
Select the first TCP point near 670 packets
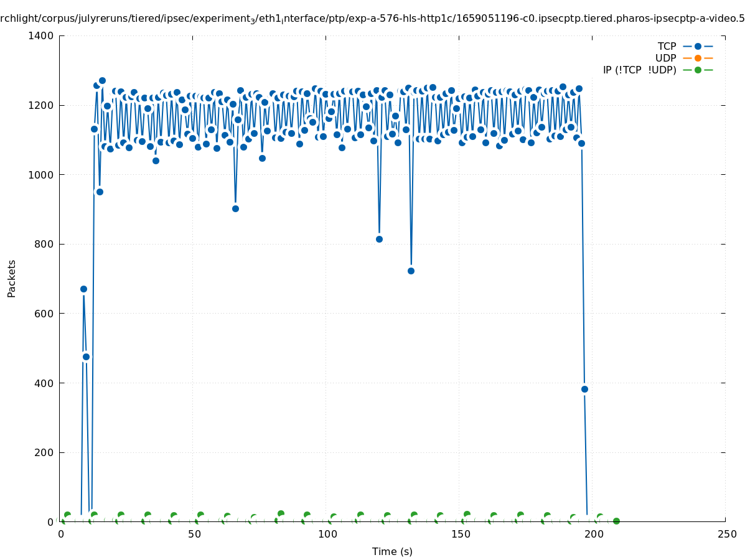(83, 289)
